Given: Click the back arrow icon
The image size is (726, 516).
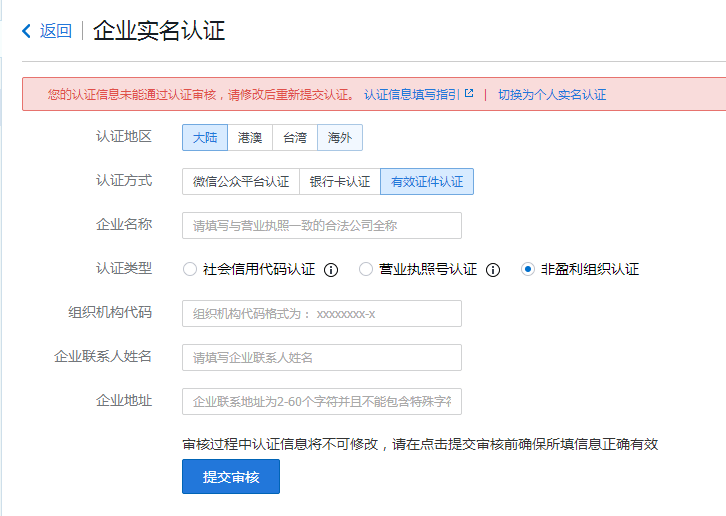Looking at the screenshot, I should [27, 31].
